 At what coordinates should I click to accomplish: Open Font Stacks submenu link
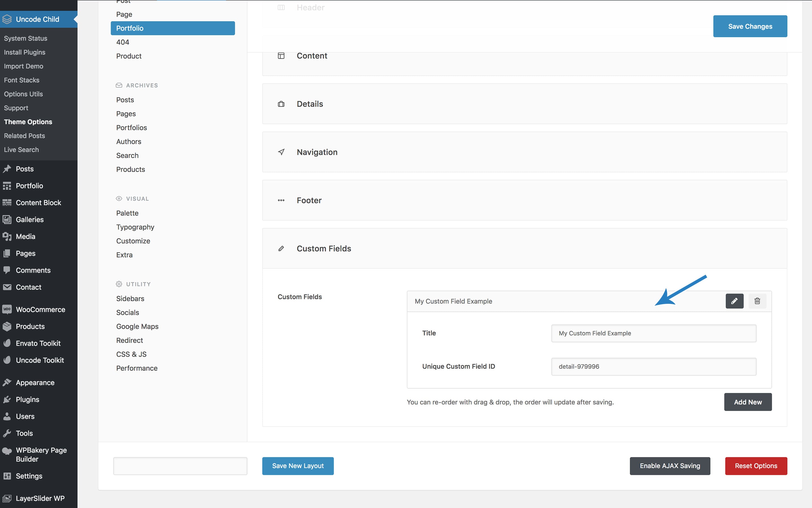[21, 80]
